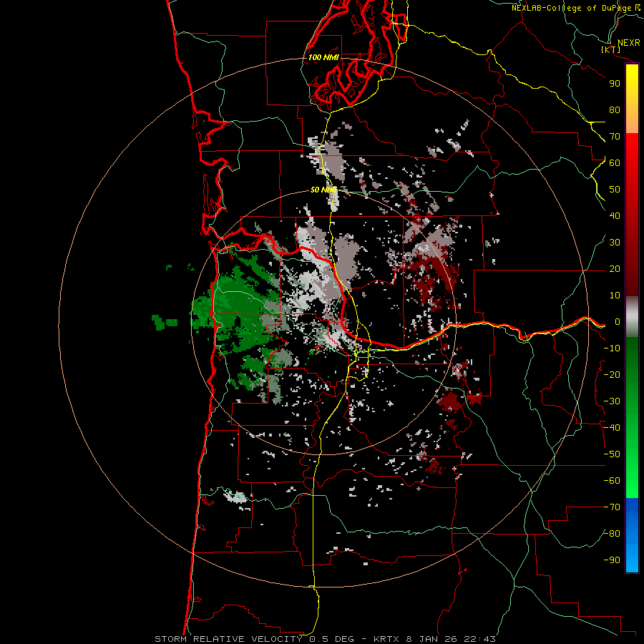This screenshot has height=644, width=644.
Task: Click the 50 value on velocity scale
Action: coord(615,190)
